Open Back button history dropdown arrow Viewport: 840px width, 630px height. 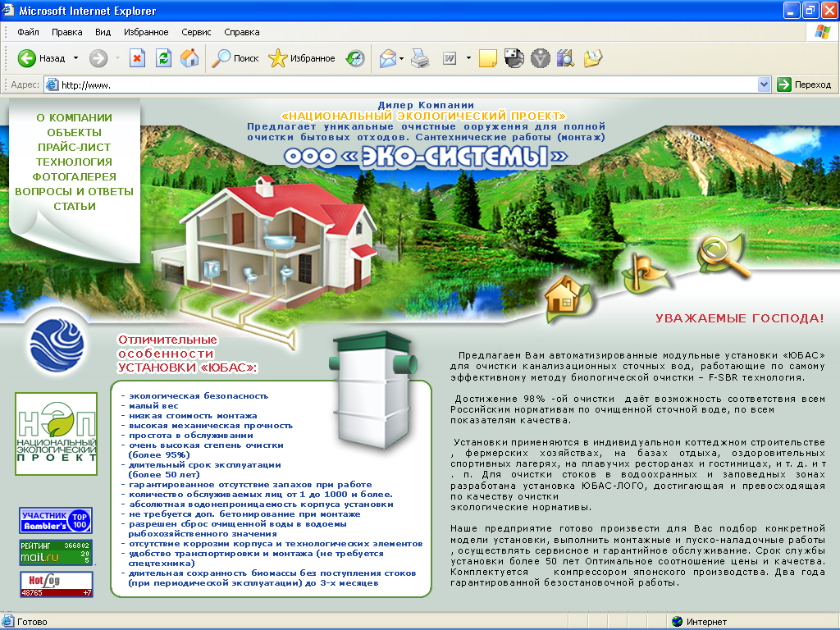pos(75,58)
